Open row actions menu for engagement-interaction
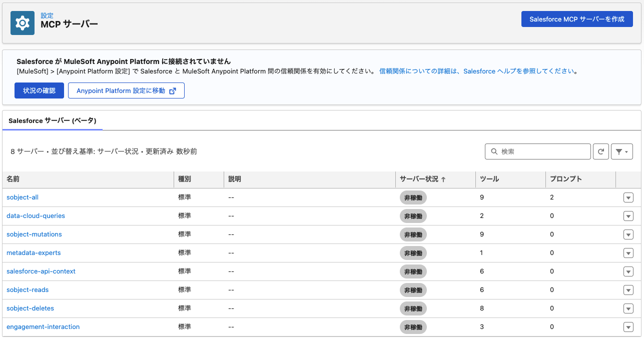 coord(628,327)
